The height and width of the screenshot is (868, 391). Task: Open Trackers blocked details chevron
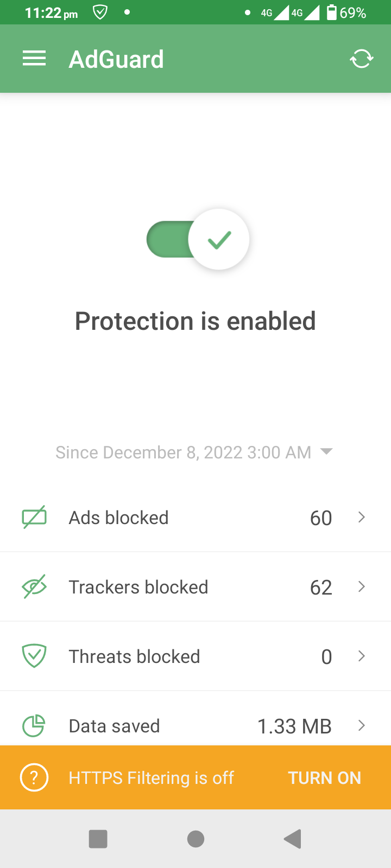(x=361, y=587)
